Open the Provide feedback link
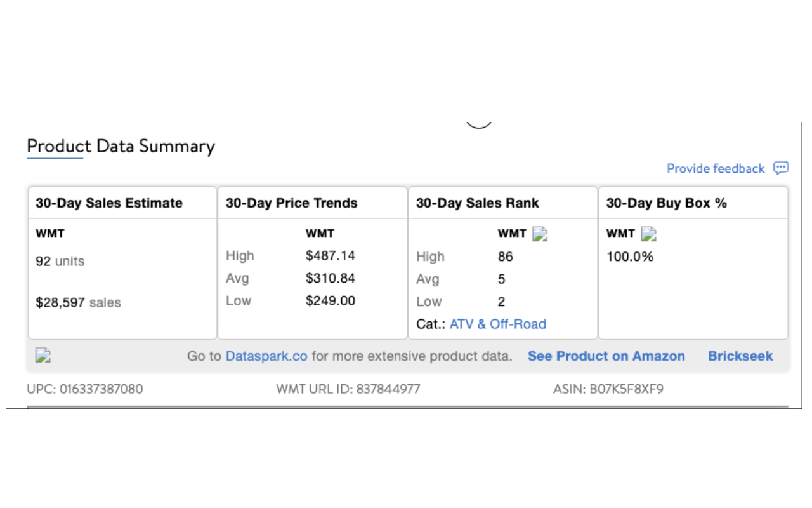The image size is (812, 508). pos(716,169)
